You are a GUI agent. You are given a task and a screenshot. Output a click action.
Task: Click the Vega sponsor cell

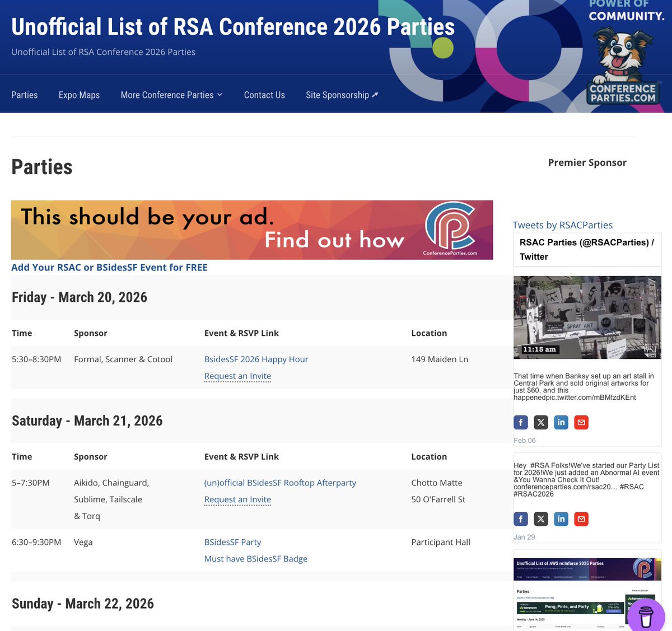coord(83,543)
